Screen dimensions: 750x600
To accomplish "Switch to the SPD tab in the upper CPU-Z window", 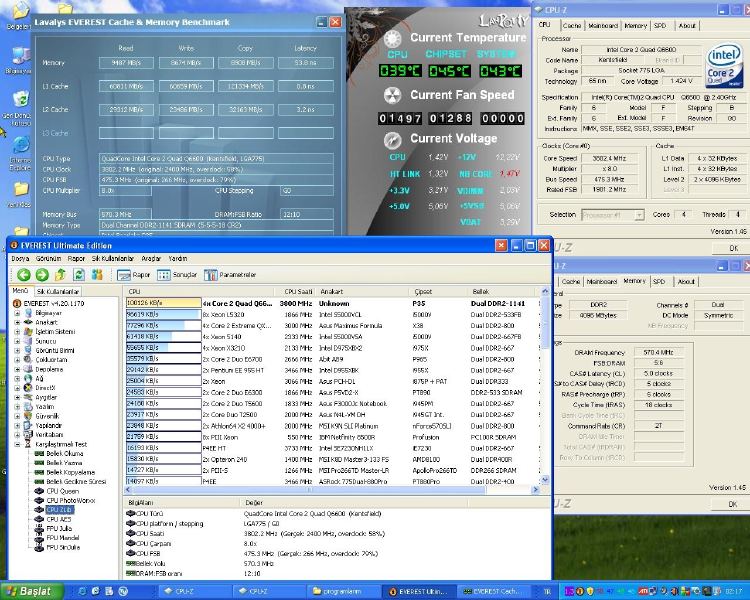I will (x=660, y=26).
